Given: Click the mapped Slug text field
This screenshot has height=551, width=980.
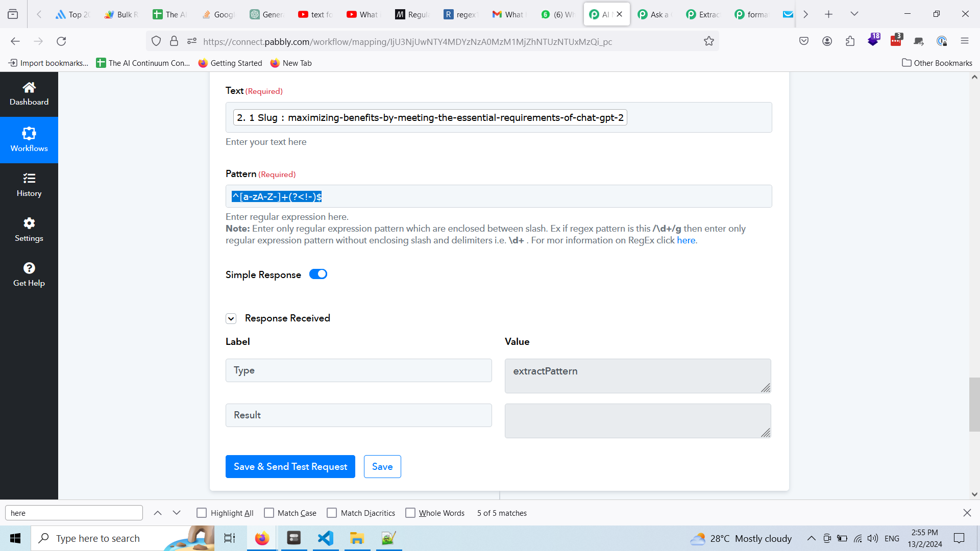Looking at the screenshot, I should (499, 117).
